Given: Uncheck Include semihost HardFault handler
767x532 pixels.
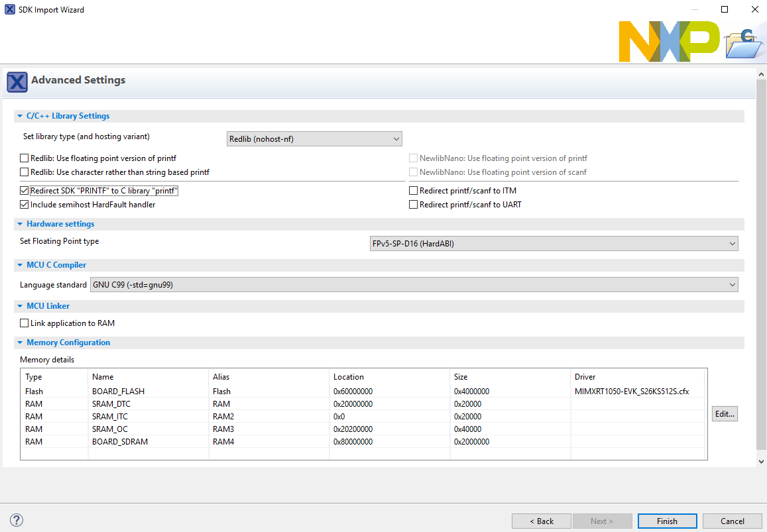Looking at the screenshot, I should [x=25, y=205].
